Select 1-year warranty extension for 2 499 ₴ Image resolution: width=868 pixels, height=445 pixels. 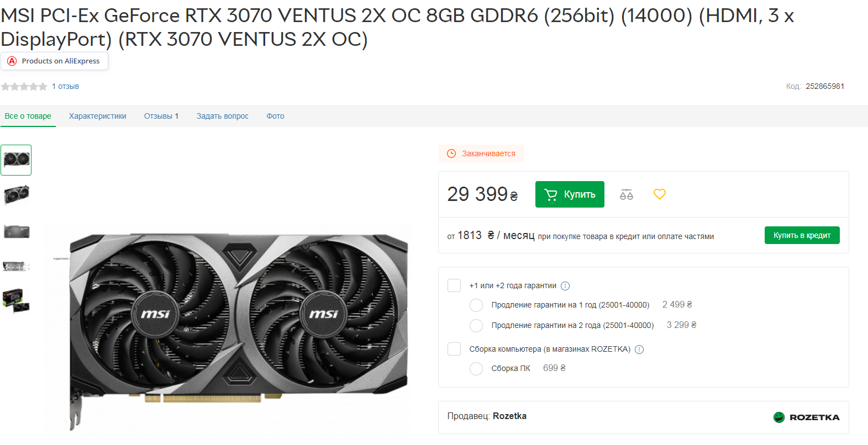476,305
